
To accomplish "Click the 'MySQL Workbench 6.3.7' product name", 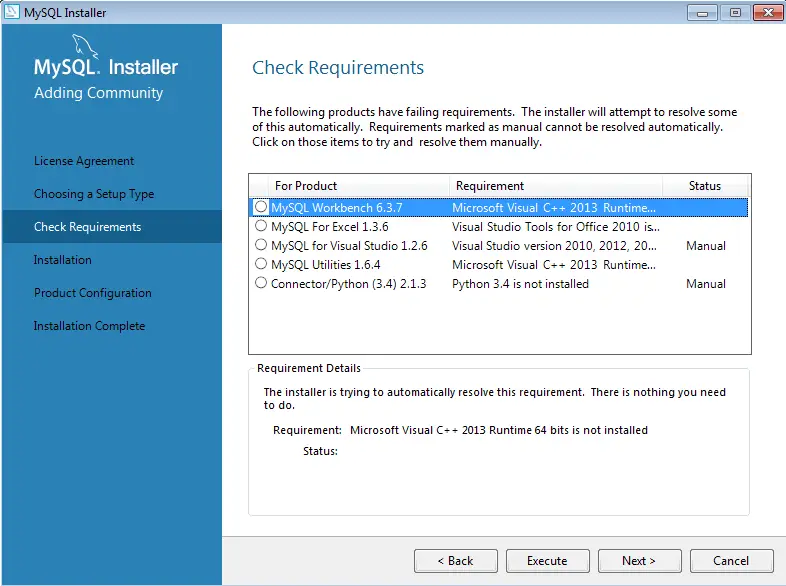I will tap(336, 208).
